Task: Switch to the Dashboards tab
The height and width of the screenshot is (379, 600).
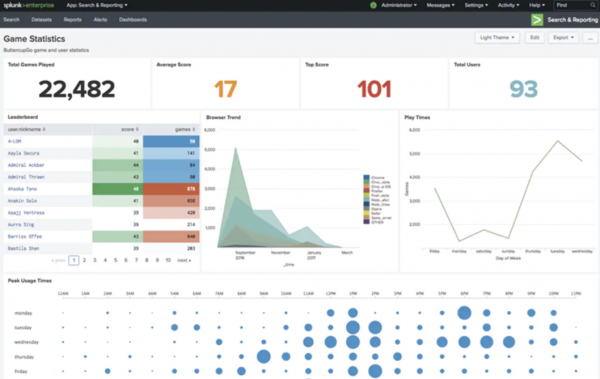Action: coord(133,20)
